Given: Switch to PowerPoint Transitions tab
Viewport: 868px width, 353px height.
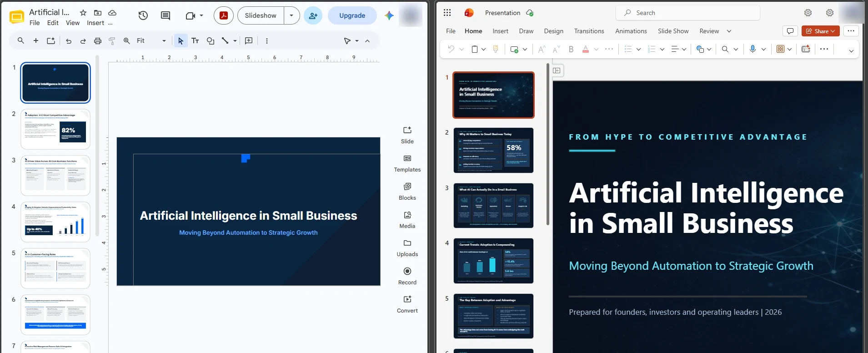Looking at the screenshot, I should (589, 31).
